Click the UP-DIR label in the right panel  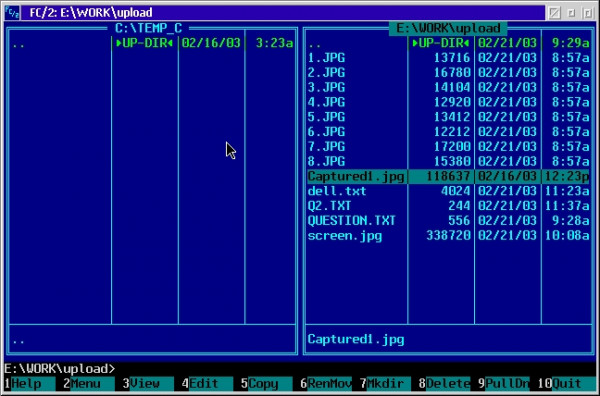(441, 43)
